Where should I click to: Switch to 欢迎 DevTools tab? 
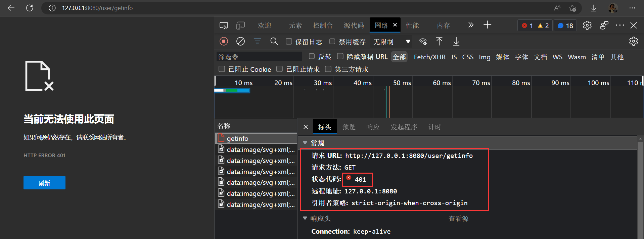point(264,25)
